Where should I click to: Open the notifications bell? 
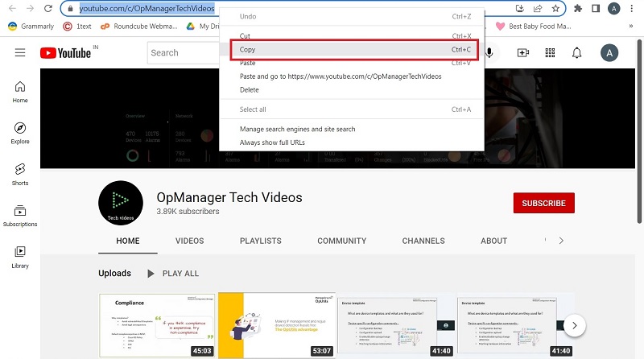[576, 52]
